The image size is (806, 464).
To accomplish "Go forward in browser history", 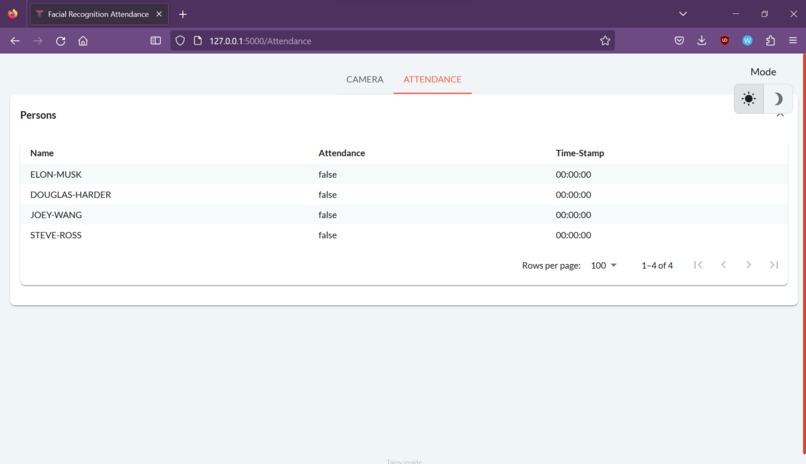I will pos(38,41).
